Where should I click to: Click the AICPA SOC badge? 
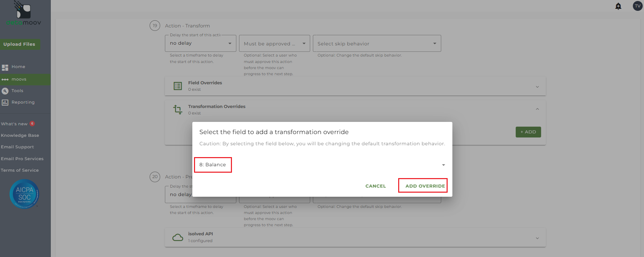[x=24, y=194]
